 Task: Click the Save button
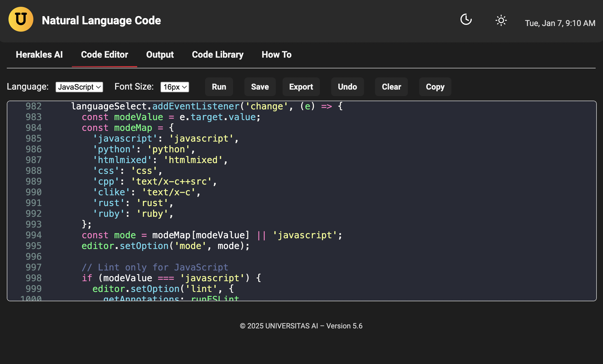click(260, 87)
